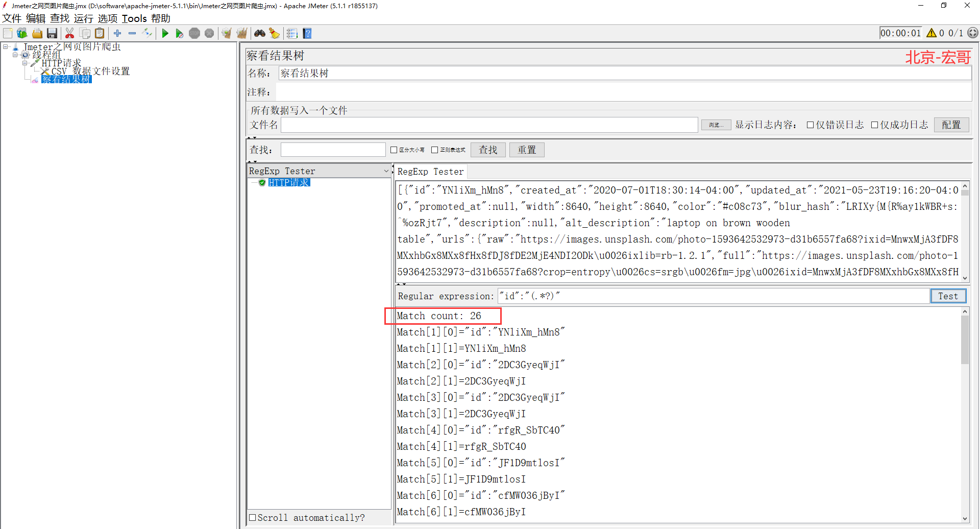Click the Toggle enable/disable icon
Screen dimensions: 980x529
[x=148, y=33]
